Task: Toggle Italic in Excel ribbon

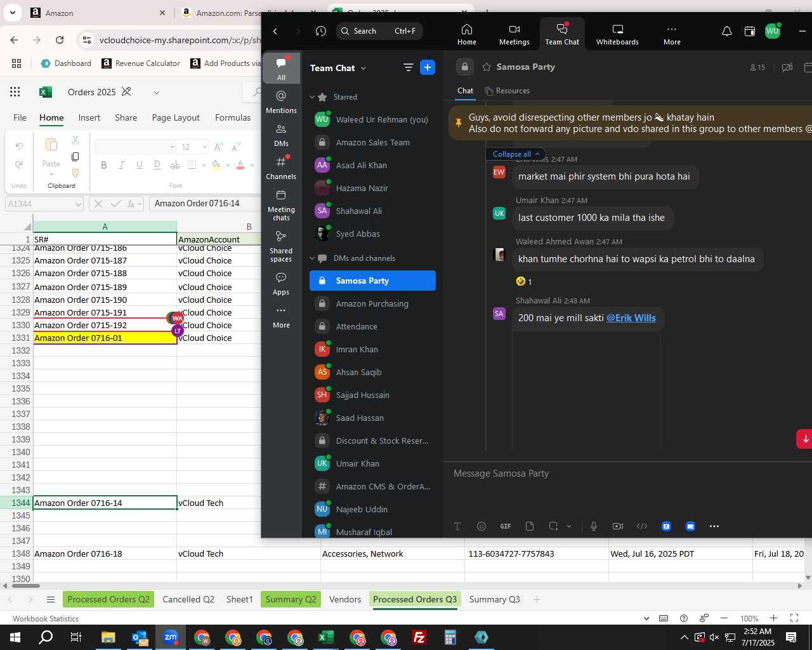Action: point(122,165)
